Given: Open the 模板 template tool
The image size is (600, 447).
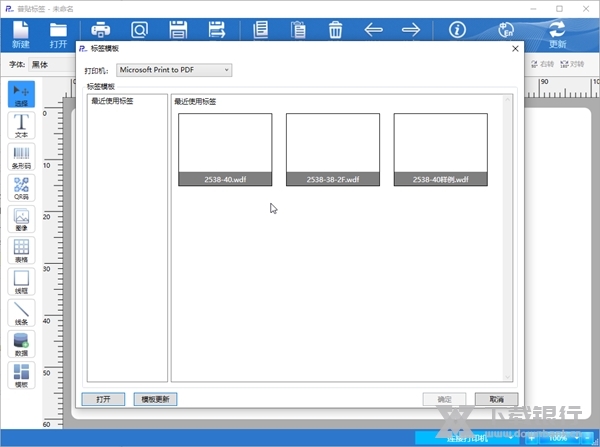Looking at the screenshot, I should click(x=21, y=376).
